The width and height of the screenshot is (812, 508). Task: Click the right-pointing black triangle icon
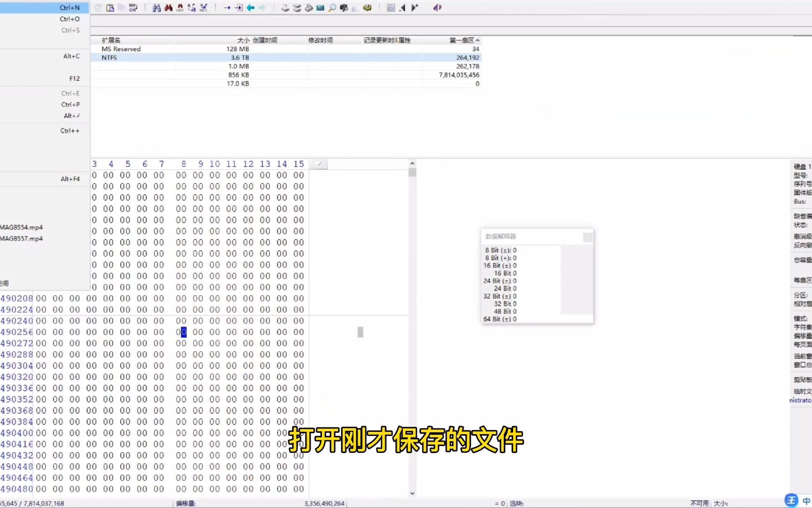(414, 8)
